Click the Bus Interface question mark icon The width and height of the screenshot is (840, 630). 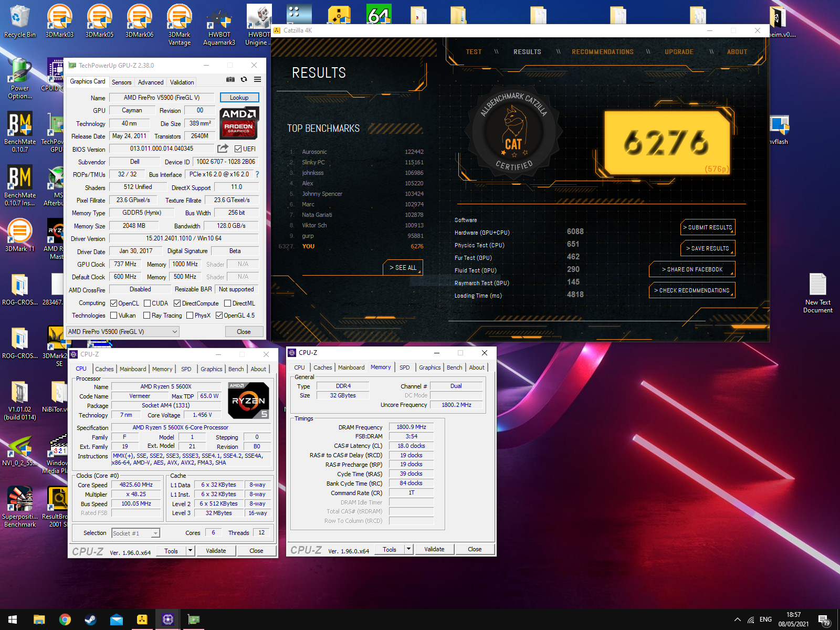click(x=257, y=174)
